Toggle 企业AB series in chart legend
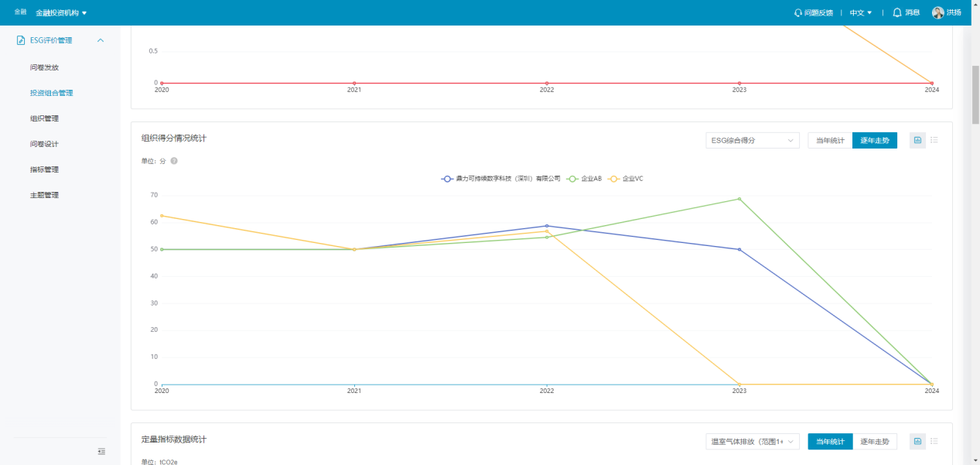This screenshot has width=980, height=465. coord(585,179)
